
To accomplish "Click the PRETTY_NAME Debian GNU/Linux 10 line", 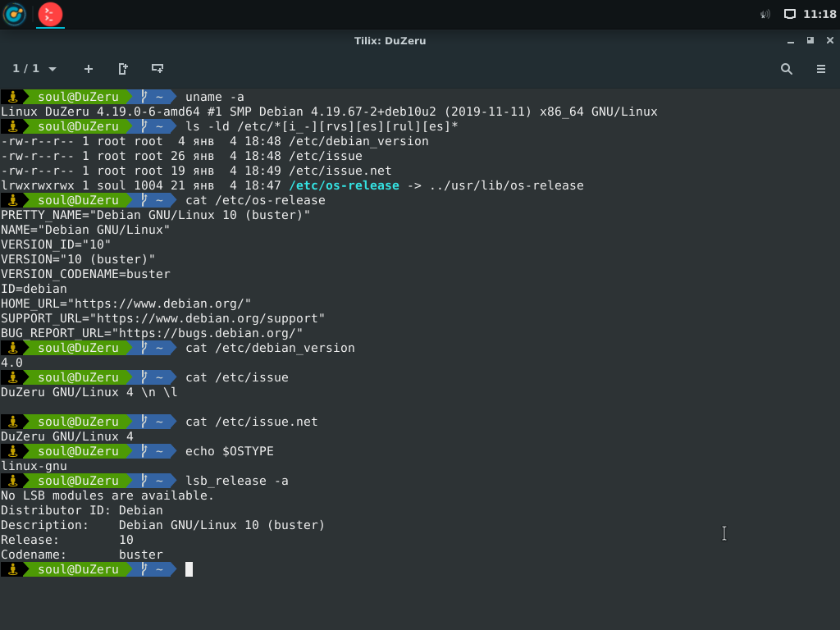I will click(x=155, y=215).
